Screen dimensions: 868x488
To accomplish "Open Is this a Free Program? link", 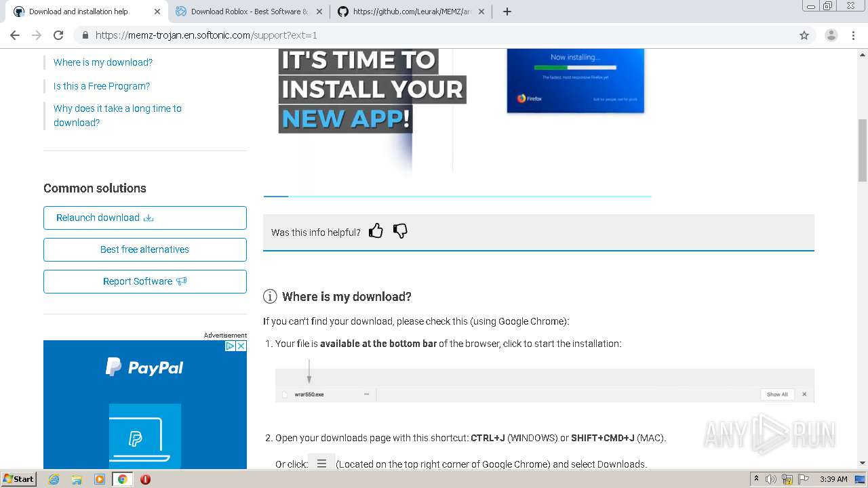I will point(102,86).
